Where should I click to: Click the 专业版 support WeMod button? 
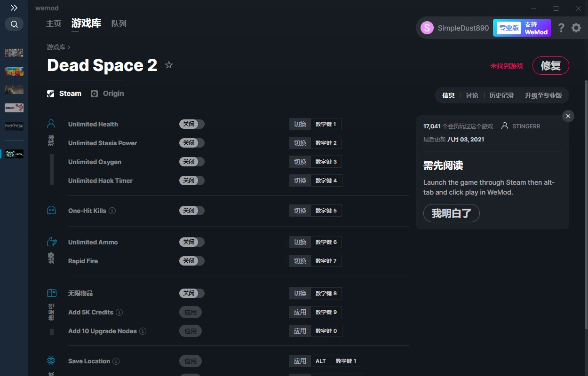point(522,28)
